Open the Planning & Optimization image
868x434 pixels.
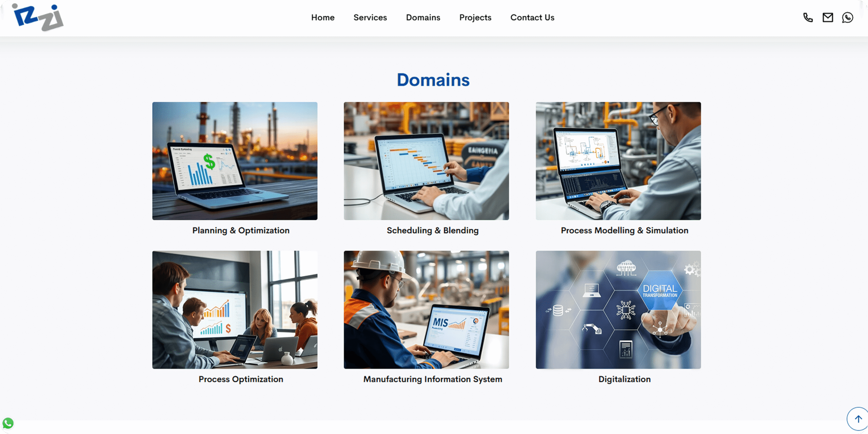[235, 161]
